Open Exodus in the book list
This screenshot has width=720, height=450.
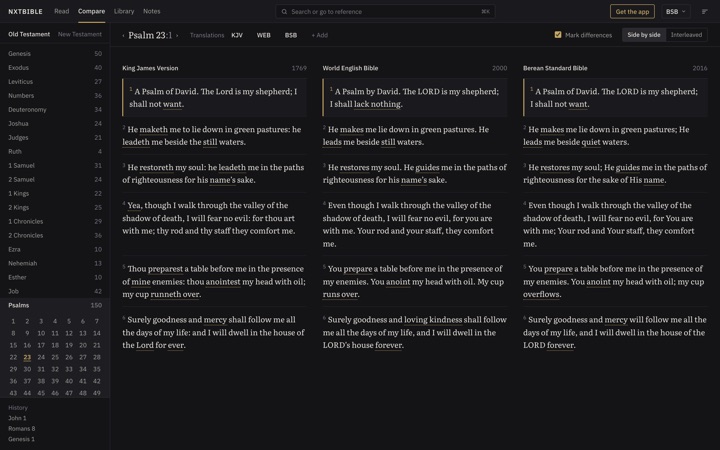[55, 68]
